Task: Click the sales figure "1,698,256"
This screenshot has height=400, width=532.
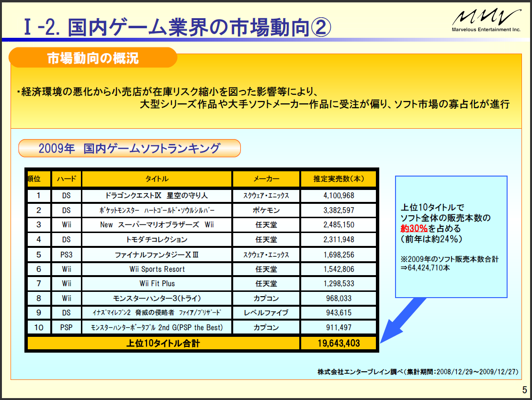Action: 339,255
